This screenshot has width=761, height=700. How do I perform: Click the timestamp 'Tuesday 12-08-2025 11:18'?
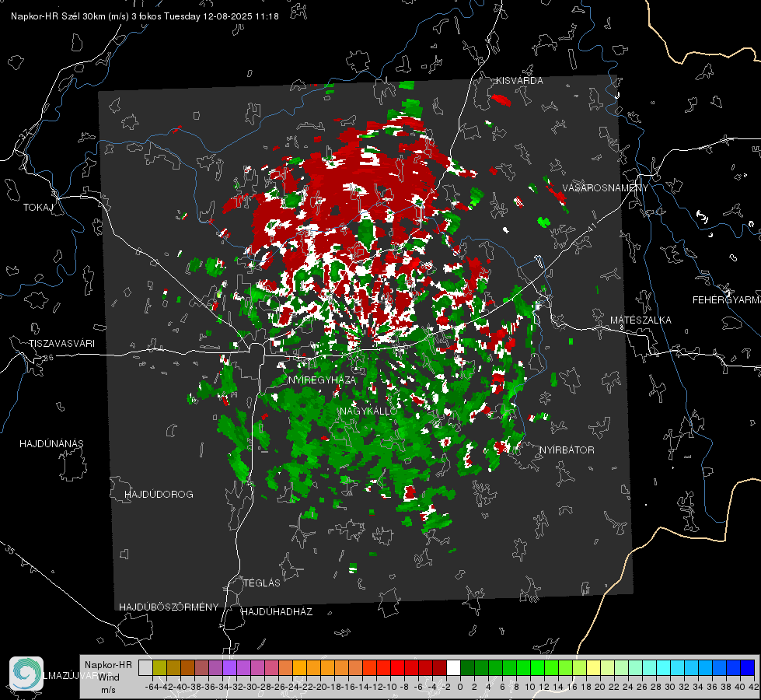pos(222,16)
